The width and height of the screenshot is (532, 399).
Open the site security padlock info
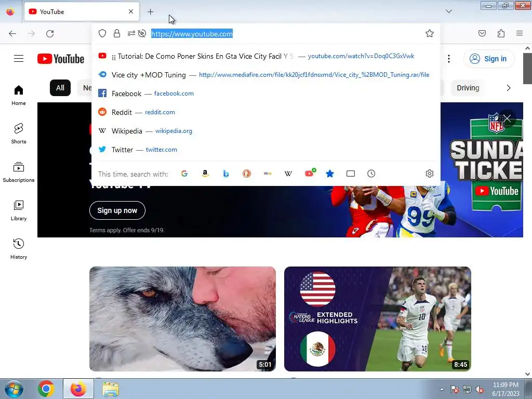(117, 33)
